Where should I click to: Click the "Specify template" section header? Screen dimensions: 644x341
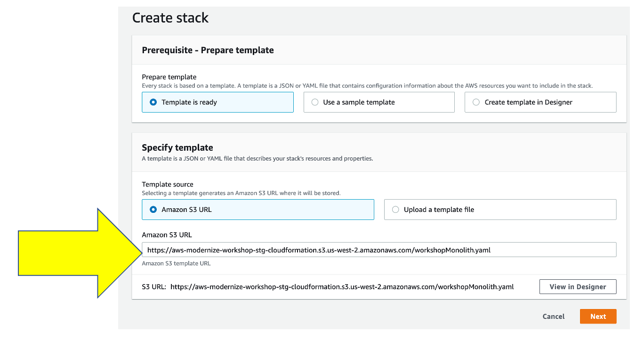tap(177, 147)
